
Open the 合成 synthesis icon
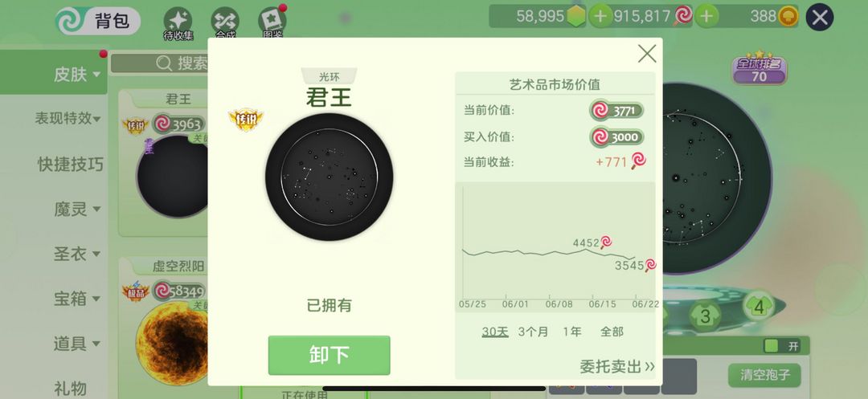coord(225,22)
